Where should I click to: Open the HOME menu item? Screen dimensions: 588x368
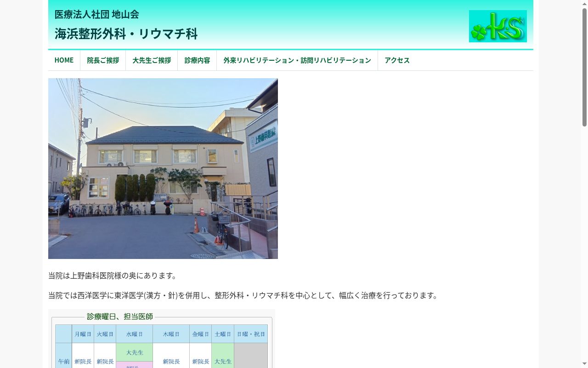(64, 60)
